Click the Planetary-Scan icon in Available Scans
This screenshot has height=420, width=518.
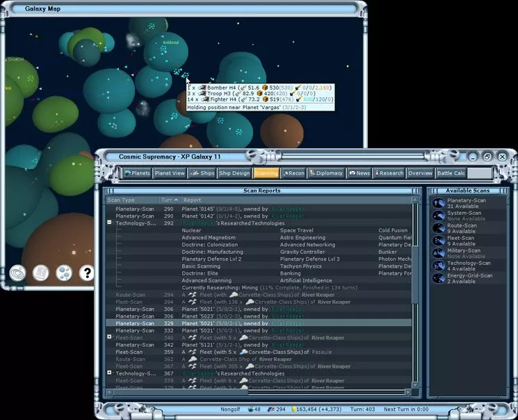coord(439,203)
